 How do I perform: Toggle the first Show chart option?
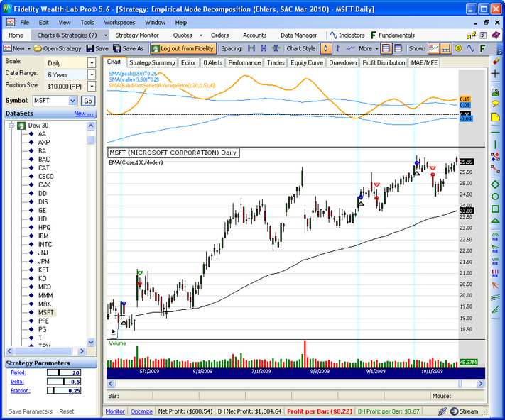[x=433, y=48]
